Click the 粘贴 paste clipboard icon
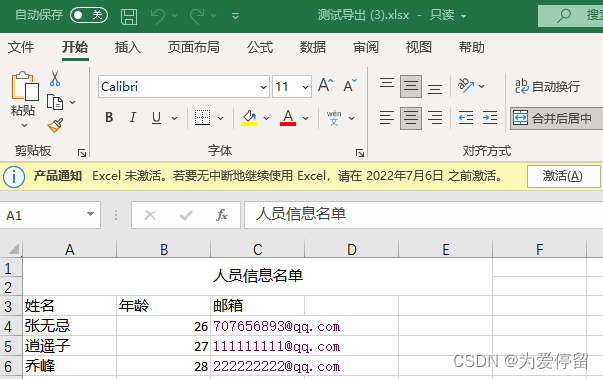This screenshot has width=603, height=379. (x=25, y=86)
